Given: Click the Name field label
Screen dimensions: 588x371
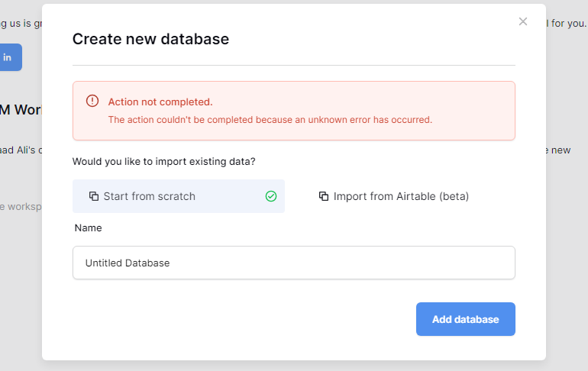Looking at the screenshot, I should click(x=88, y=227).
